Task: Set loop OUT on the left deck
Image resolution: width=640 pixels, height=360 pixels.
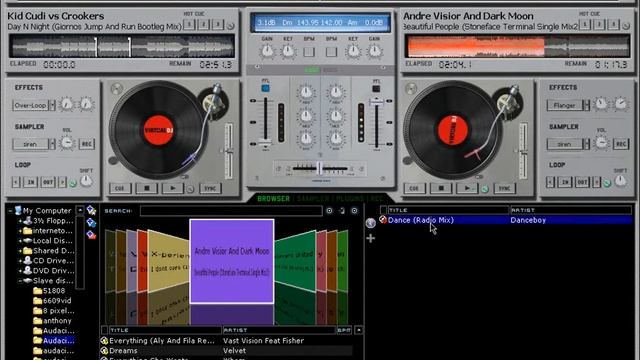Action: tap(48, 182)
